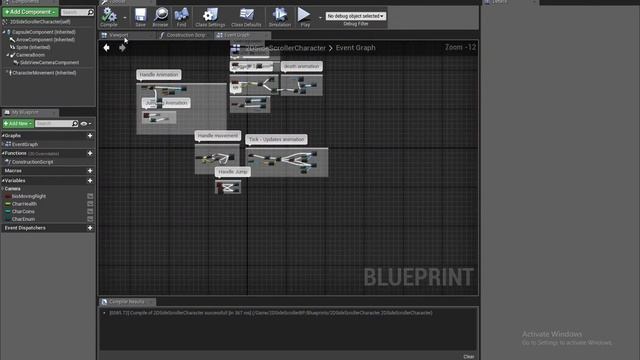Click the Add New button
Screen dimensions: 640x360
coord(18,123)
